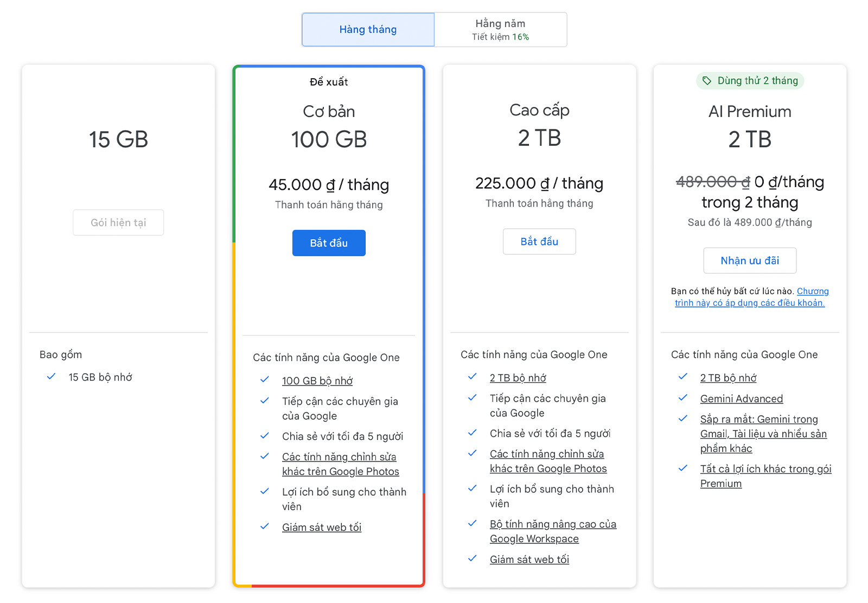Switch to the Hàng tháng billing tab

[x=368, y=30]
